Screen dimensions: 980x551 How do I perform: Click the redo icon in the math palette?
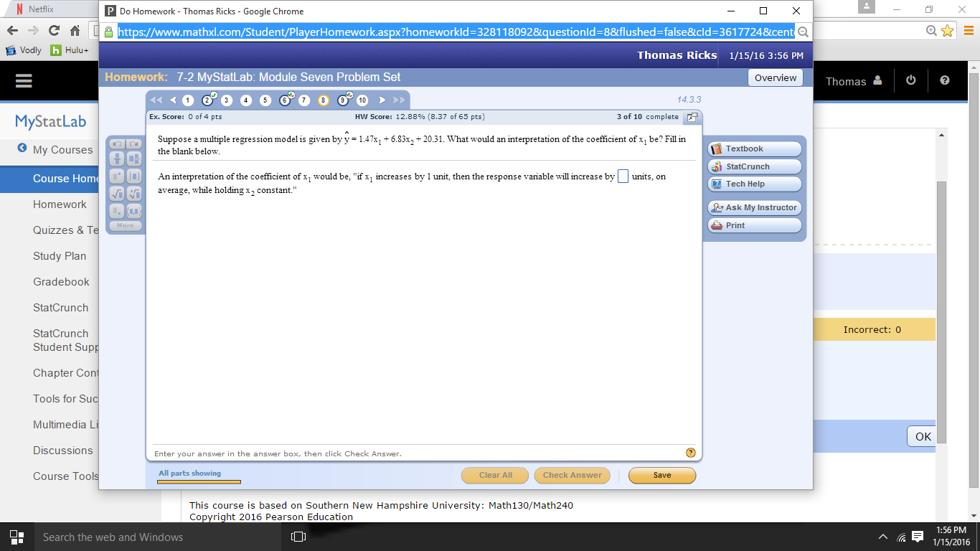tap(133, 143)
